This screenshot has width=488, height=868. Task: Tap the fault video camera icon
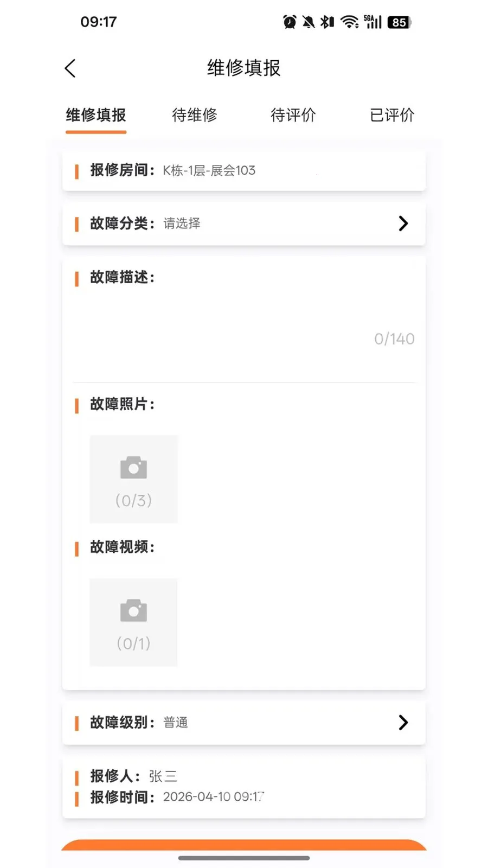coord(133,610)
